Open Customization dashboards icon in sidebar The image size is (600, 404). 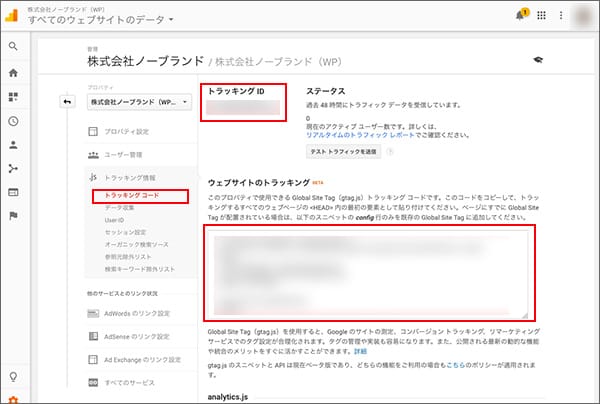point(13,97)
